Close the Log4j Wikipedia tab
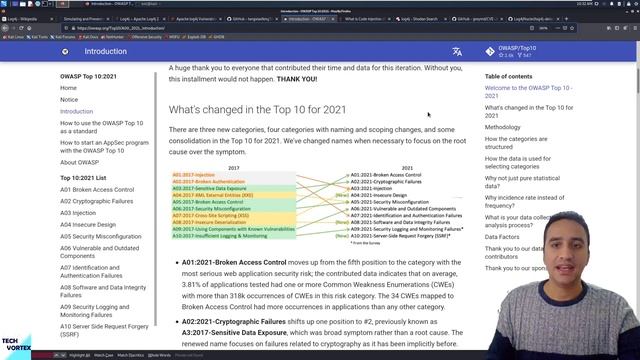640x360 pixels. pyautogui.click(x=51, y=19)
